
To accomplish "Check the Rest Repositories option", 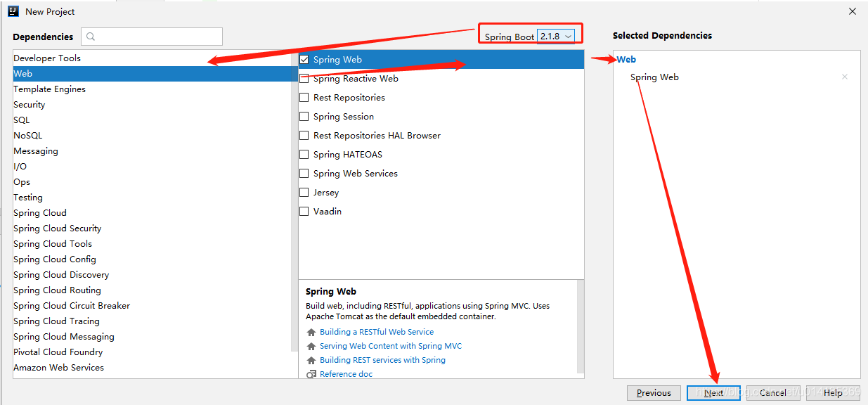I will (x=304, y=98).
